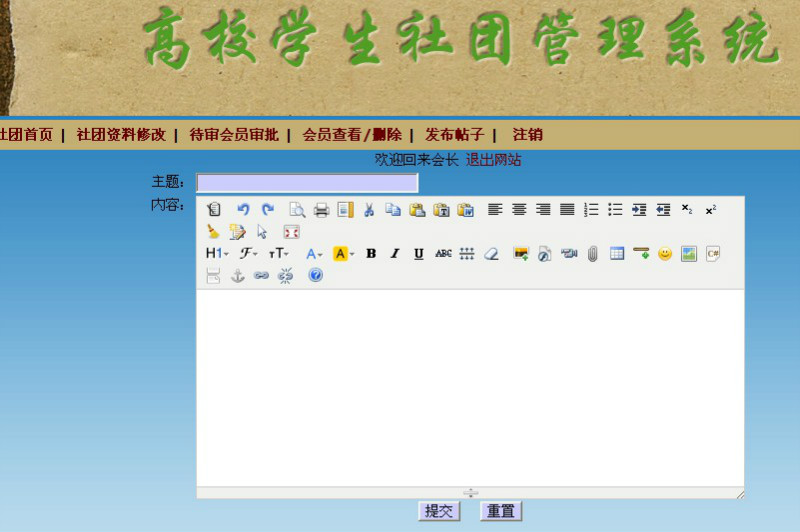Paste from clipboard
This screenshot has height=532, width=800.
tap(417, 210)
